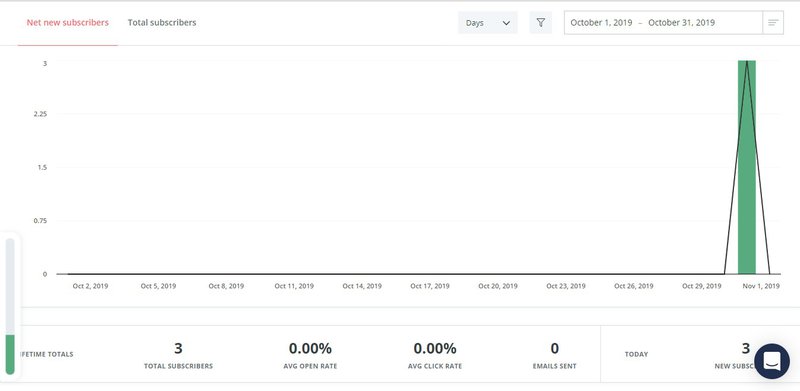Click the Nov 1, 2019 axis label

[761, 286]
